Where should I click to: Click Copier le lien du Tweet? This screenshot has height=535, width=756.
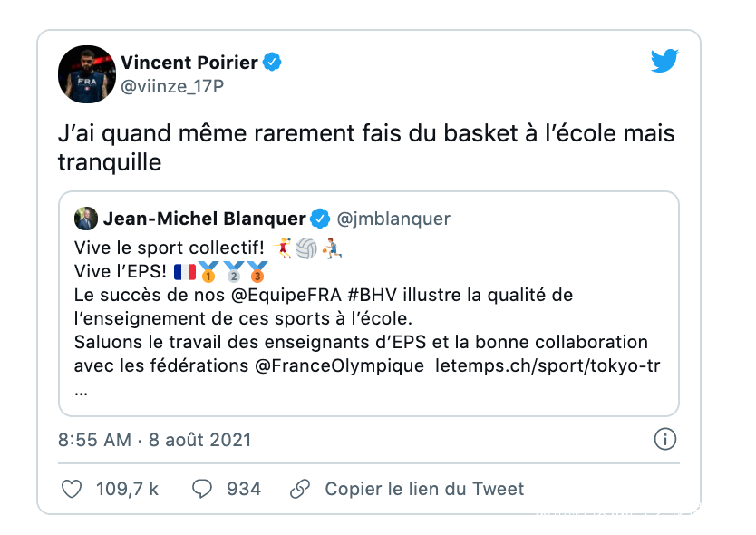click(424, 489)
